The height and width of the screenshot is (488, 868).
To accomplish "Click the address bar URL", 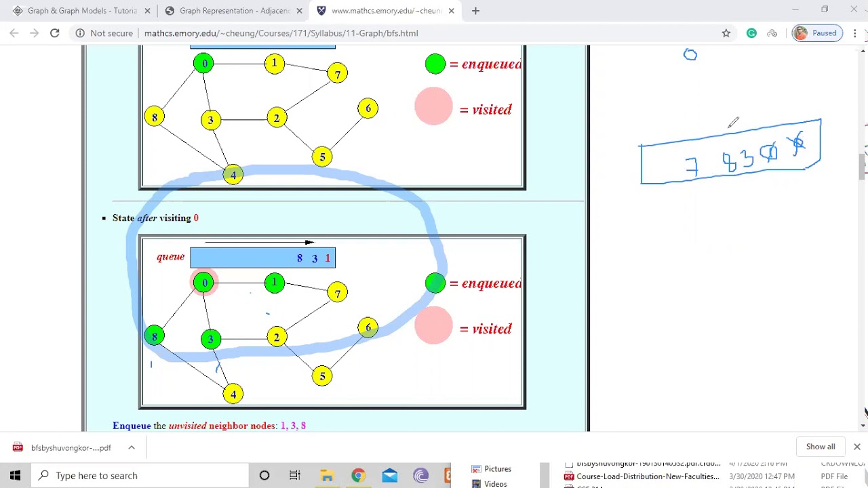I will point(281,33).
